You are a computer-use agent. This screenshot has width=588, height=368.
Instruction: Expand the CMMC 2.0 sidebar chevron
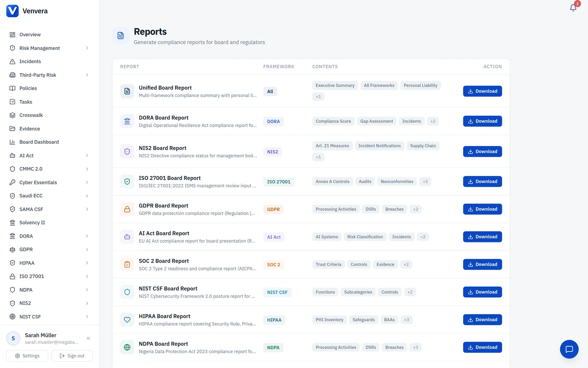tap(87, 169)
